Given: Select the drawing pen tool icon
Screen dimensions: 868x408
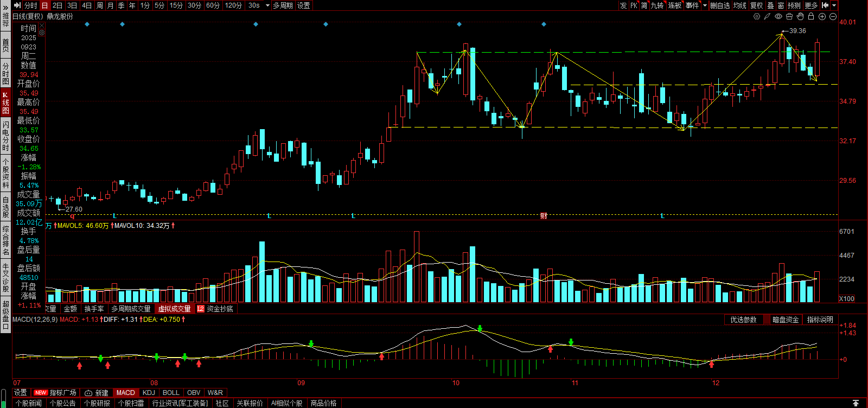Looking at the screenshot, I should 768,16.
